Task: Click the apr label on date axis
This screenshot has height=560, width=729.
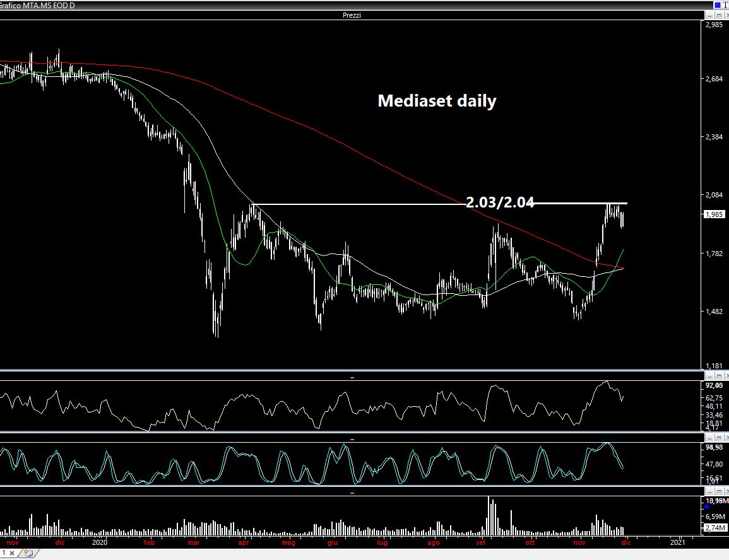Action: click(x=244, y=542)
